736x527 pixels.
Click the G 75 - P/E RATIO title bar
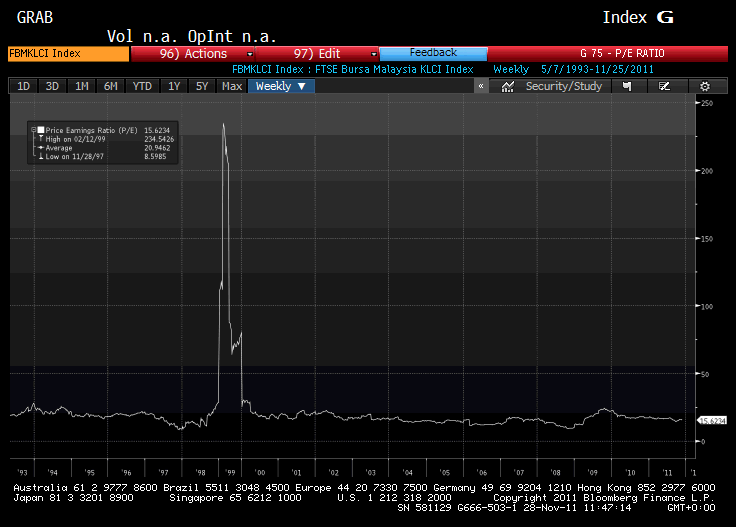click(x=608, y=53)
